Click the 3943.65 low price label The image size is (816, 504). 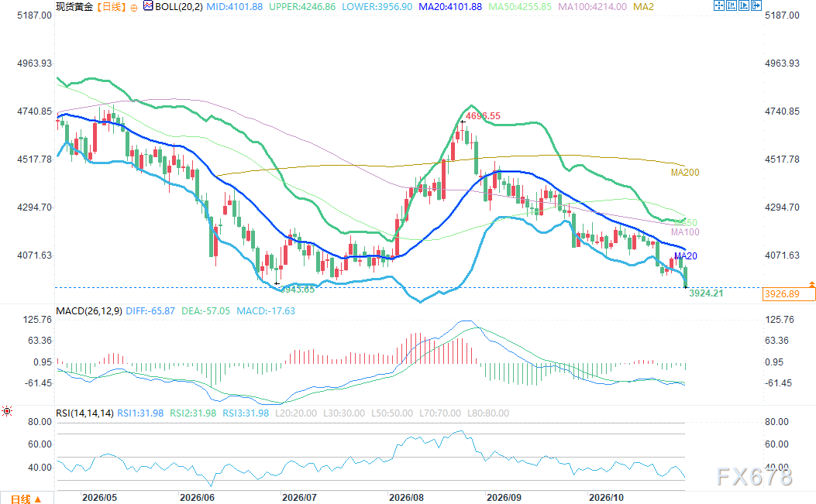297,290
